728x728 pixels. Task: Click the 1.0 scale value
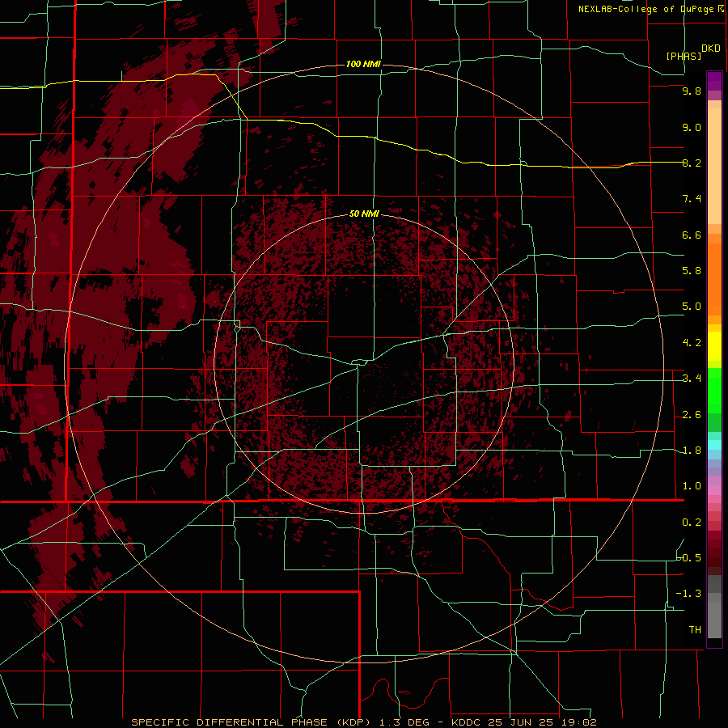click(x=692, y=486)
